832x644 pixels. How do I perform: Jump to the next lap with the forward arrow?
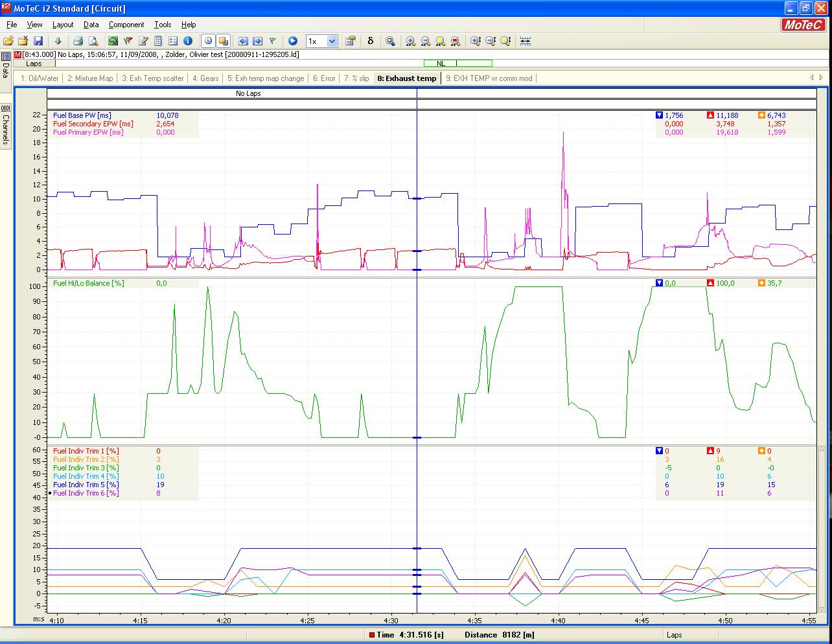(x=259, y=41)
